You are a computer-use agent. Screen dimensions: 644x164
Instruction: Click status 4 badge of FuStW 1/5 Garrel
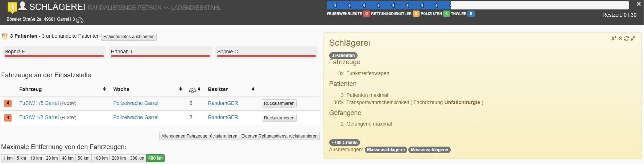8,103
